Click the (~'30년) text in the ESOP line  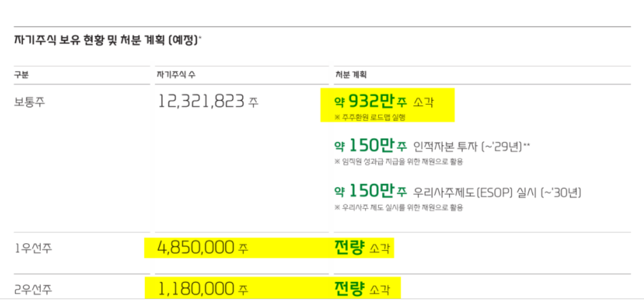(x=560, y=192)
